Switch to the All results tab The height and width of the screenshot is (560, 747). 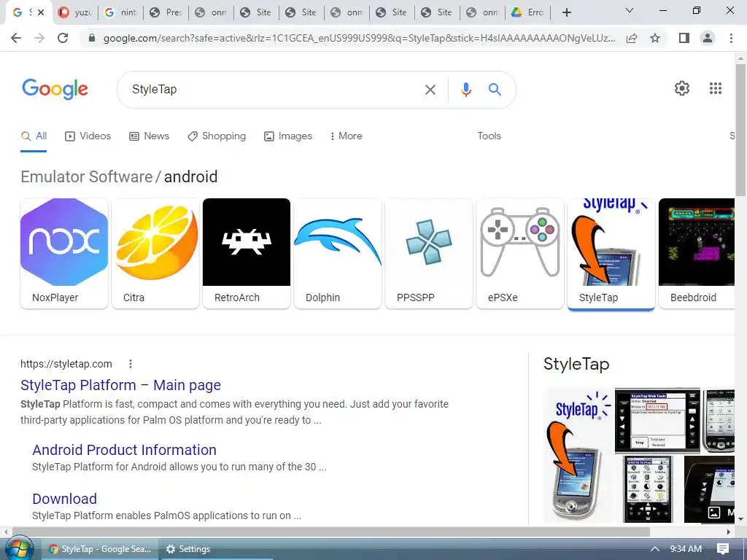click(x=34, y=136)
